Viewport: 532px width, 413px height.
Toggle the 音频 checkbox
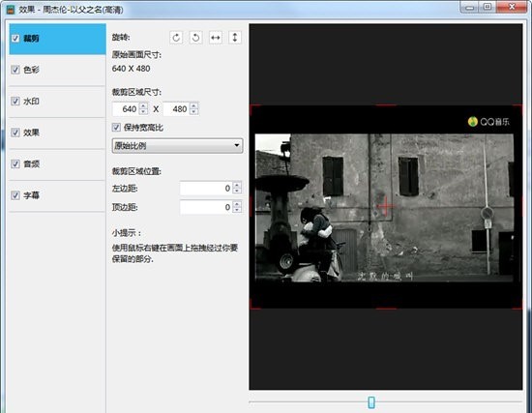click(15, 163)
